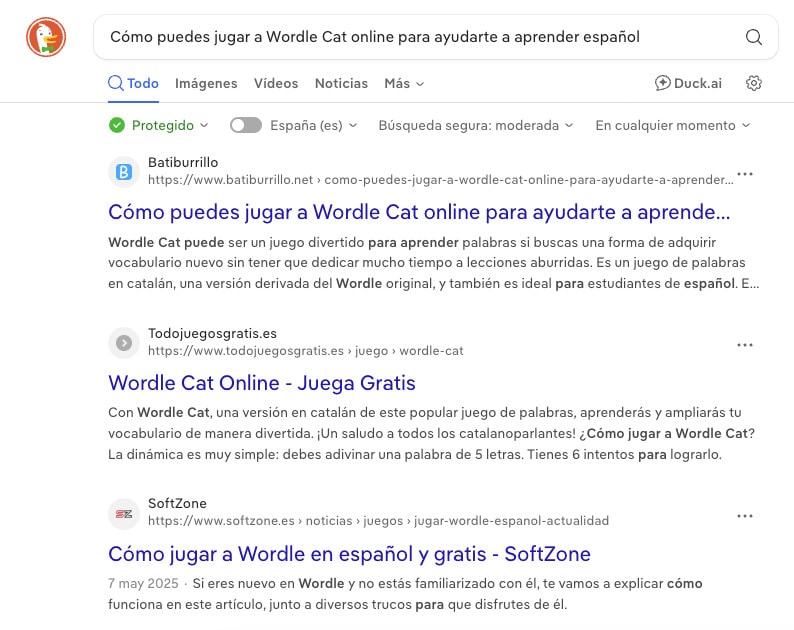Screen dimensions: 794x630
Task: Open Wordle Cat Online - Juega Gratis link
Action: [x=262, y=383]
